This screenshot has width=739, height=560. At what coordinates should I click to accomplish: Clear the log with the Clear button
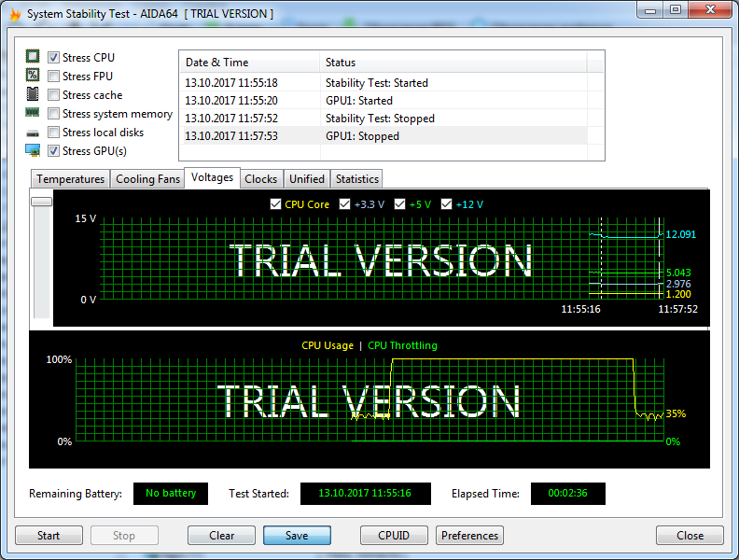click(x=221, y=536)
